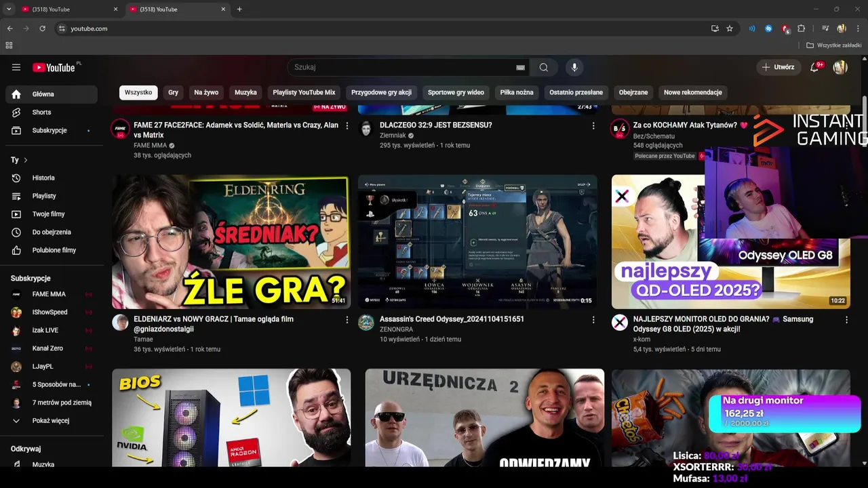Open the account avatar menu
Image resolution: width=868 pixels, height=488 pixels.
[x=840, y=67]
